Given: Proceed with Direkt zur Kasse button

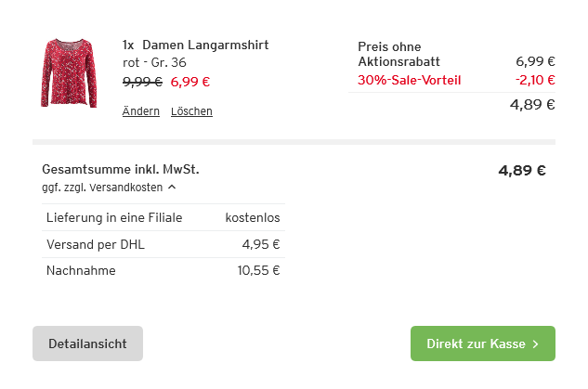Looking at the screenshot, I should (x=482, y=344).
